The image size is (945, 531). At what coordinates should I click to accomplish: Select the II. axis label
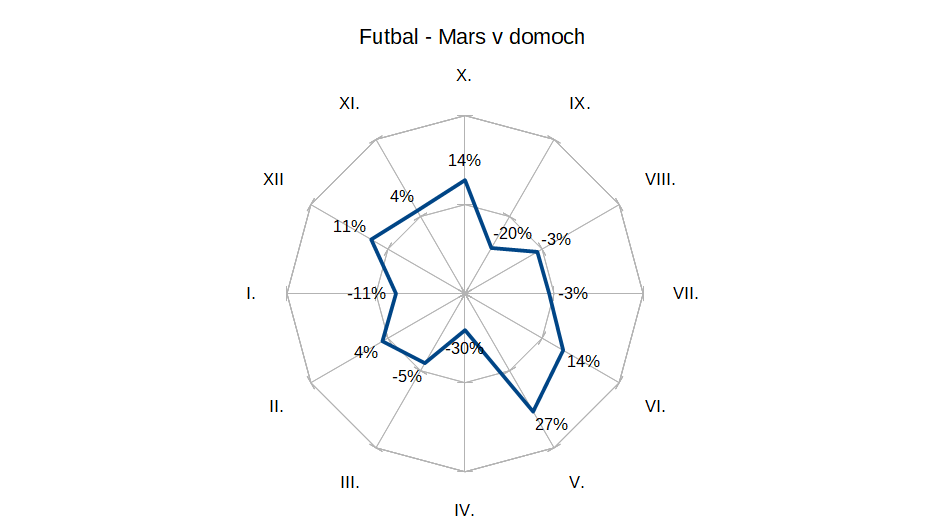point(276,406)
